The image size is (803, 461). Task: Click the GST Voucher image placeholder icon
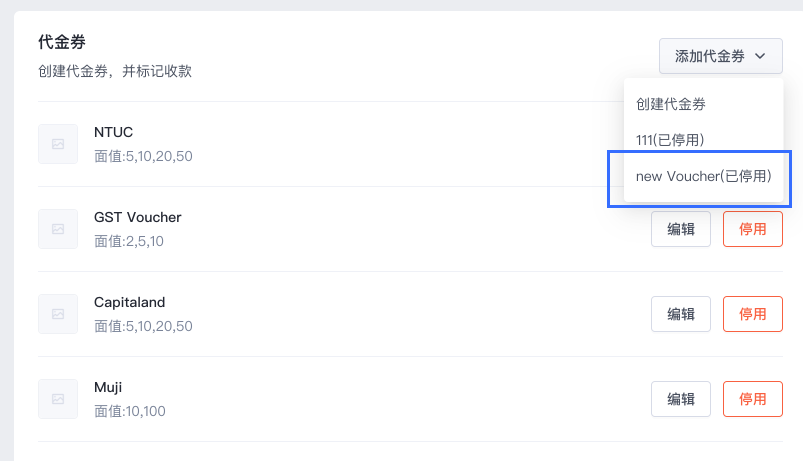pos(58,229)
